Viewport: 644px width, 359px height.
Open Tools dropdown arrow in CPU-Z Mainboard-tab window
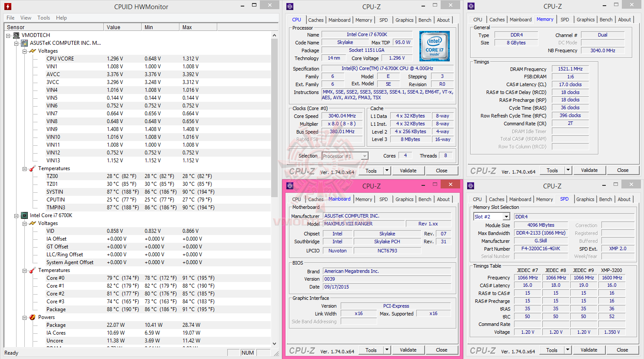(387, 350)
